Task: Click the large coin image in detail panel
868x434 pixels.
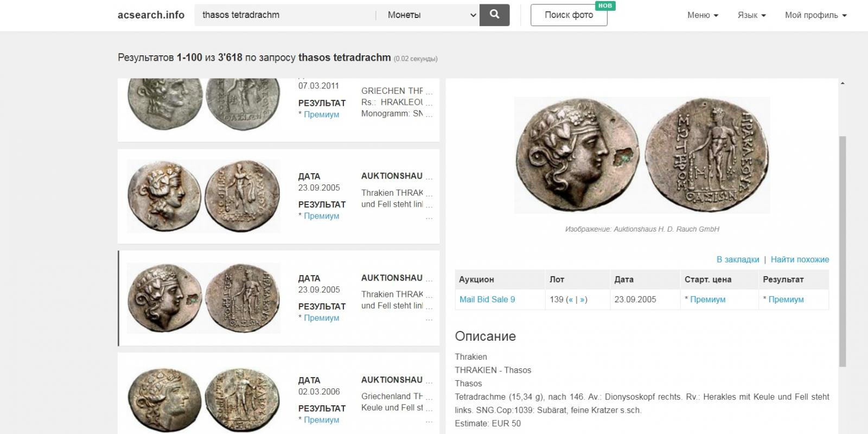Action: (x=642, y=155)
